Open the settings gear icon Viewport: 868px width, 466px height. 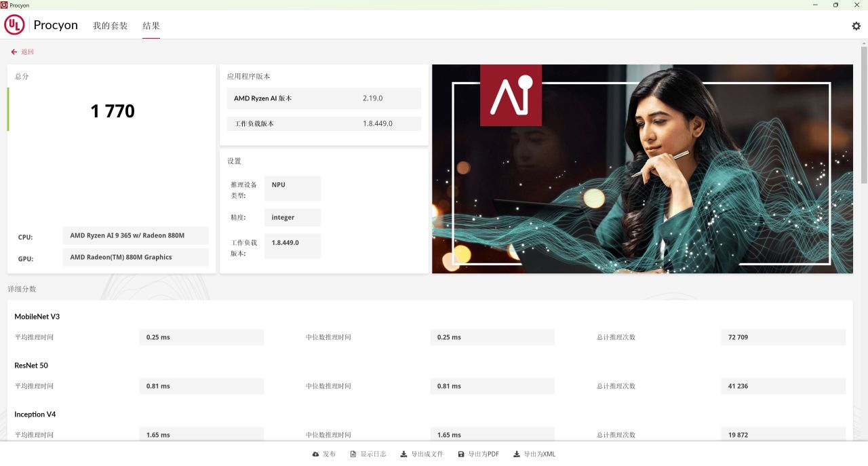[x=856, y=26]
